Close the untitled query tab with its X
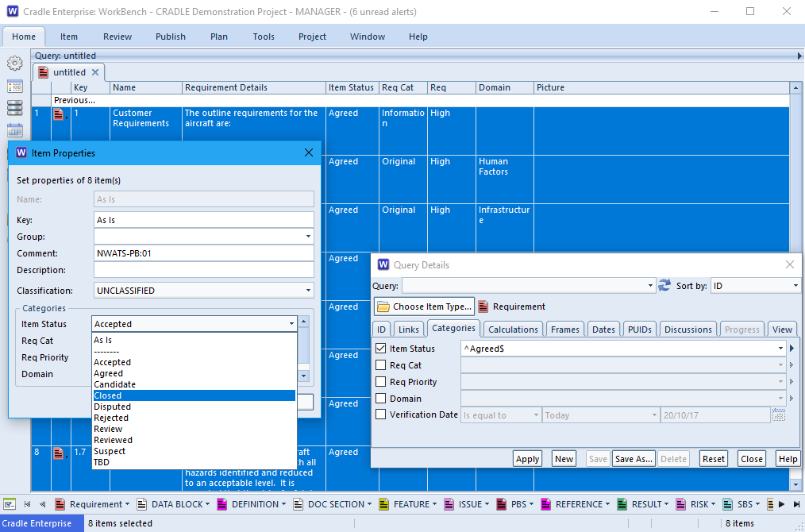805x532 pixels. (95, 72)
